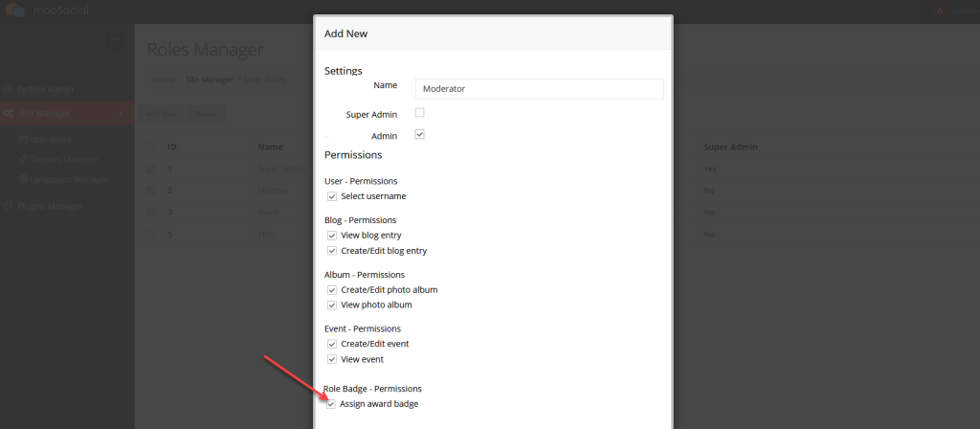Expand the System Admin chevron
The height and width of the screenshot is (429, 980).
click(121, 89)
